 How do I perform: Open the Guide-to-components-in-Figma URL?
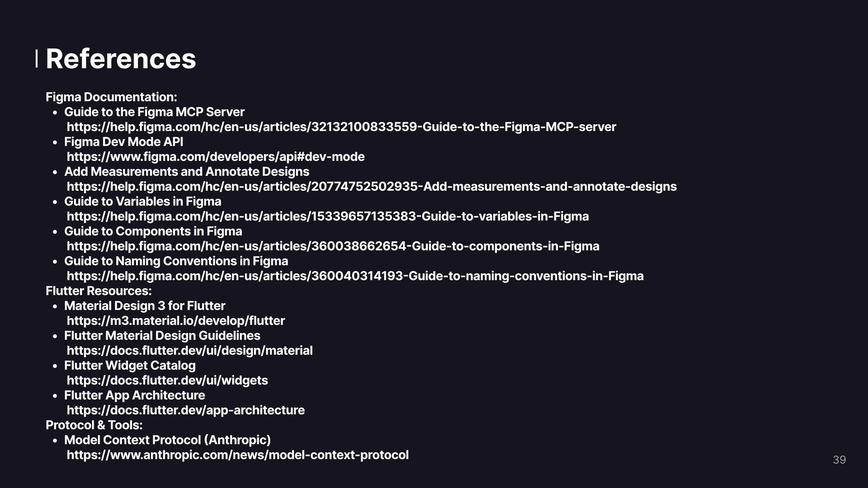333,246
